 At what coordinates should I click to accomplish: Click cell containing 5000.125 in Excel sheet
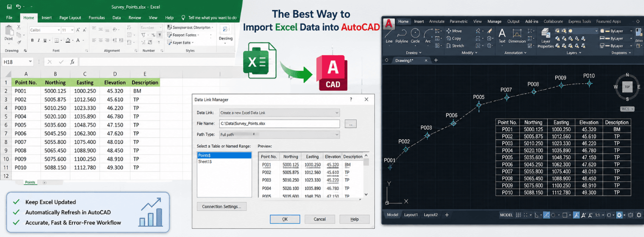point(55,91)
